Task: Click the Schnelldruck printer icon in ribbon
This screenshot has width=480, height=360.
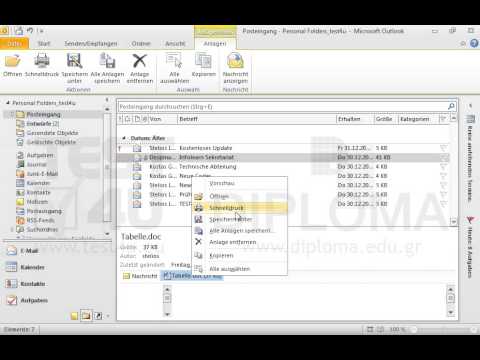Action: (x=42, y=61)
